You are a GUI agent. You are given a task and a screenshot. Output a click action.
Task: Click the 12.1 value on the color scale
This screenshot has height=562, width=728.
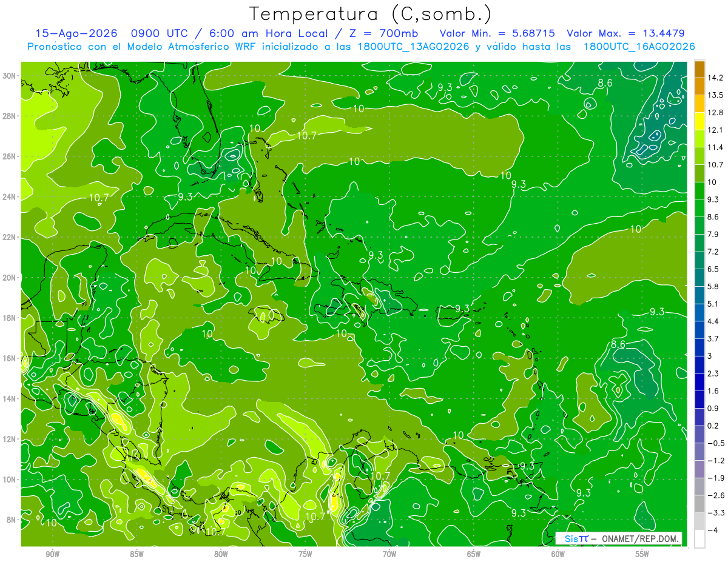tap(716, 130)
